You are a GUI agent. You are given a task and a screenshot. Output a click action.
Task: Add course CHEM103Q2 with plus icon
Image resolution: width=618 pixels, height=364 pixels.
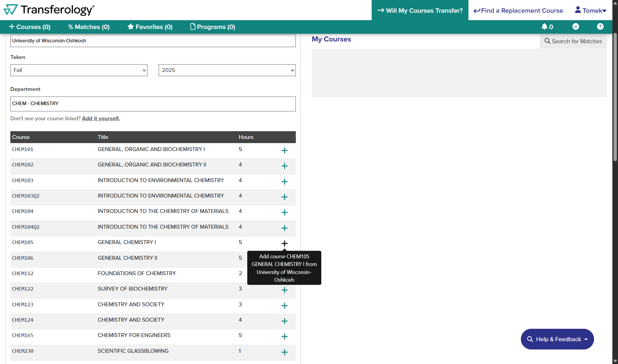click(284, 197)
